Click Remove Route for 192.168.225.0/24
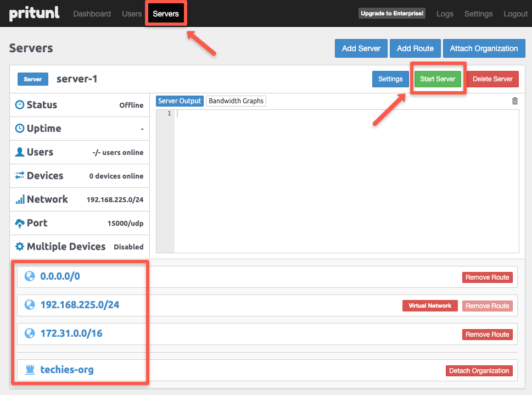The image size is (532, 395). tap(487, 305)
